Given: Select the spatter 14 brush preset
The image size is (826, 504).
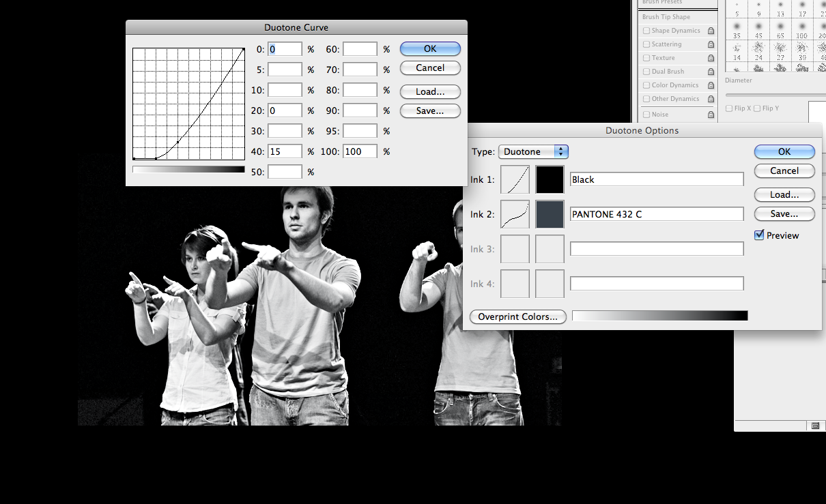Looking at the screenshot, I should coord(737,51).
